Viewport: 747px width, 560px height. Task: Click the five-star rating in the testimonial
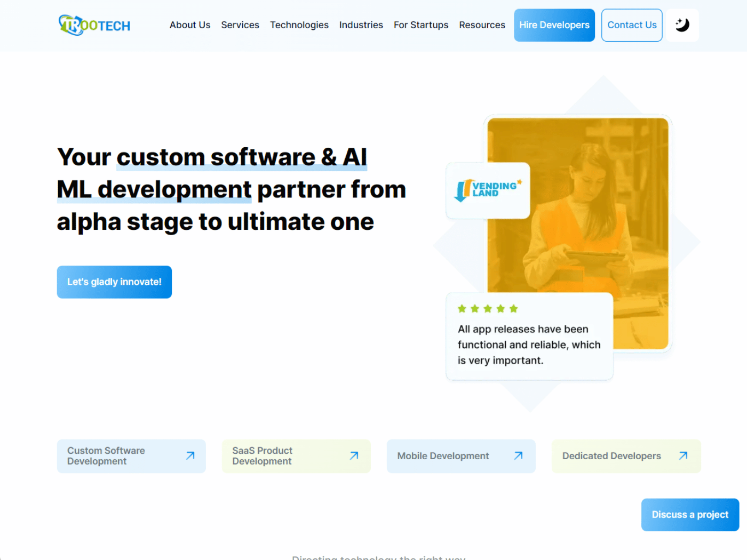[x=488, y=309]
